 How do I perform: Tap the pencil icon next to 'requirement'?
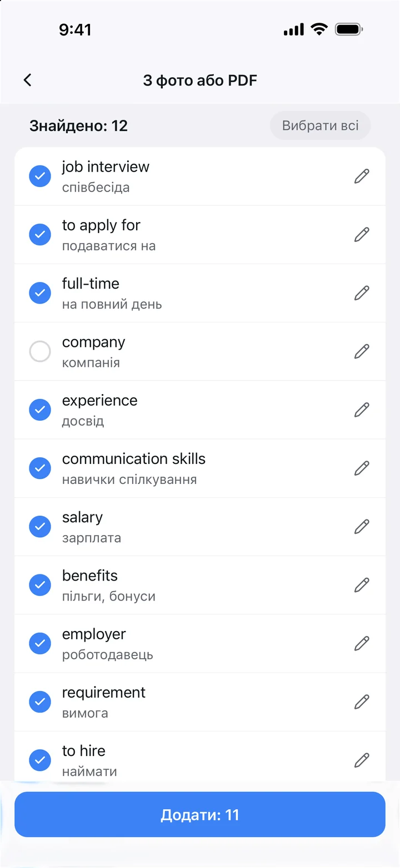point(362,702)
